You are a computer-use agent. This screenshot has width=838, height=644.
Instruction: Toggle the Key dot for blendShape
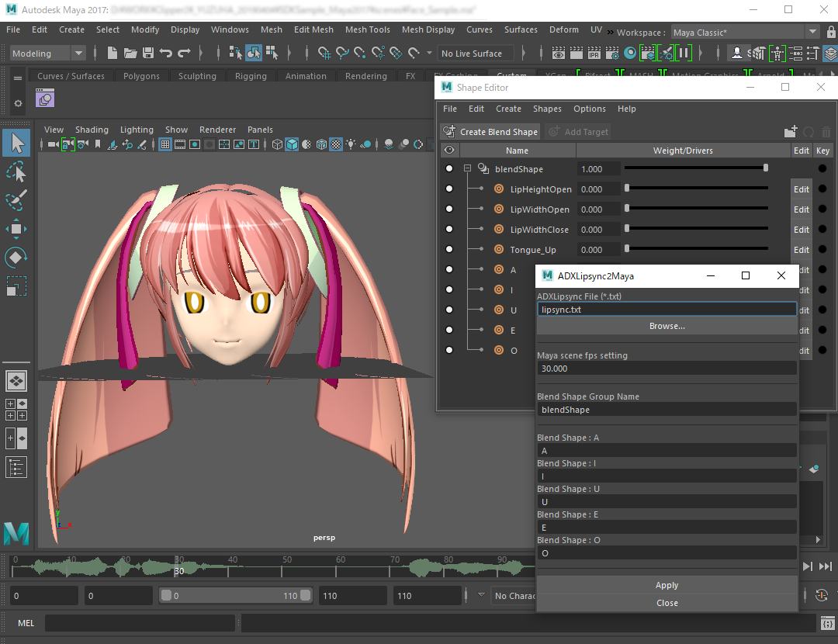tap(822, 168)
